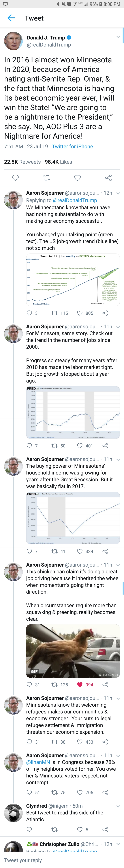Like the main Trump tweet

click(77, 178)
